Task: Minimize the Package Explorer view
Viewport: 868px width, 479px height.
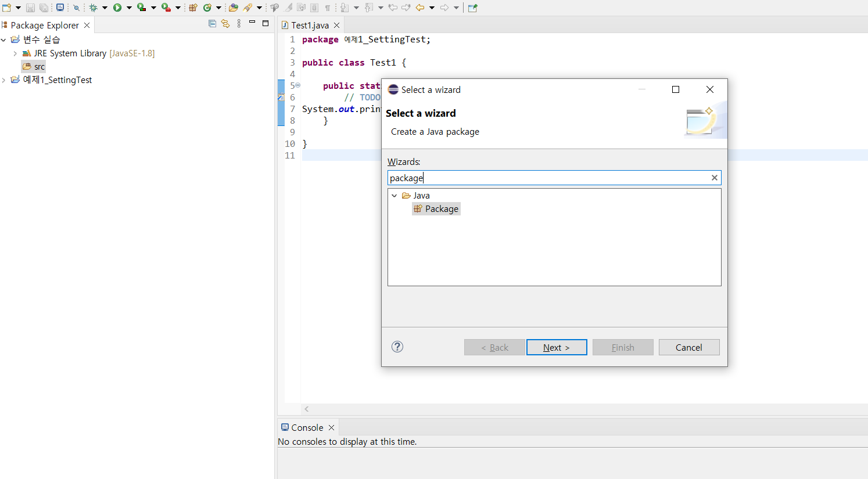Action: click(x=252, y=23)
